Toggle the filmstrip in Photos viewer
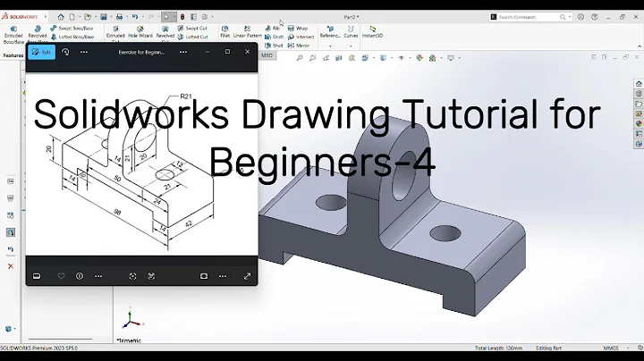Viewport: 644px width, 361px height. 37,276
